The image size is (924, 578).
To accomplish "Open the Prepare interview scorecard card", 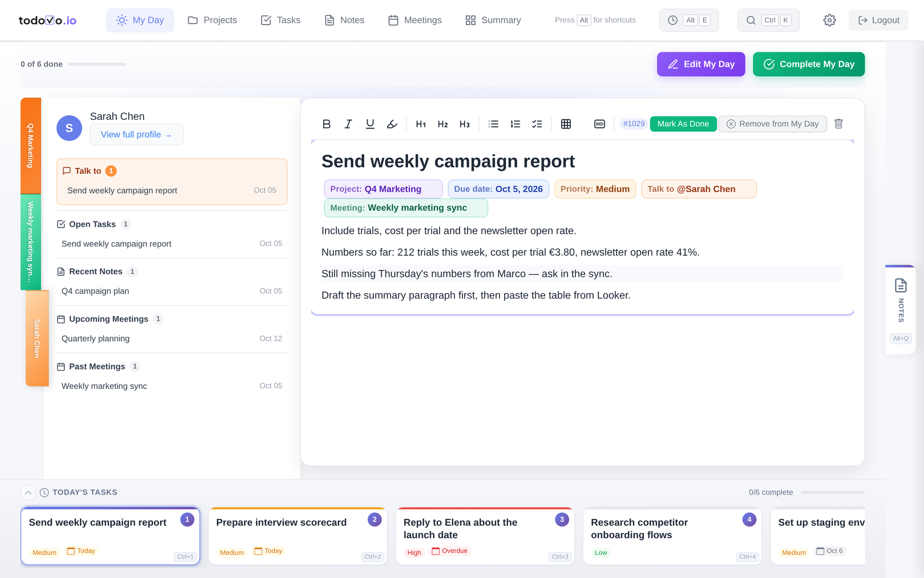I will [298, 536].
